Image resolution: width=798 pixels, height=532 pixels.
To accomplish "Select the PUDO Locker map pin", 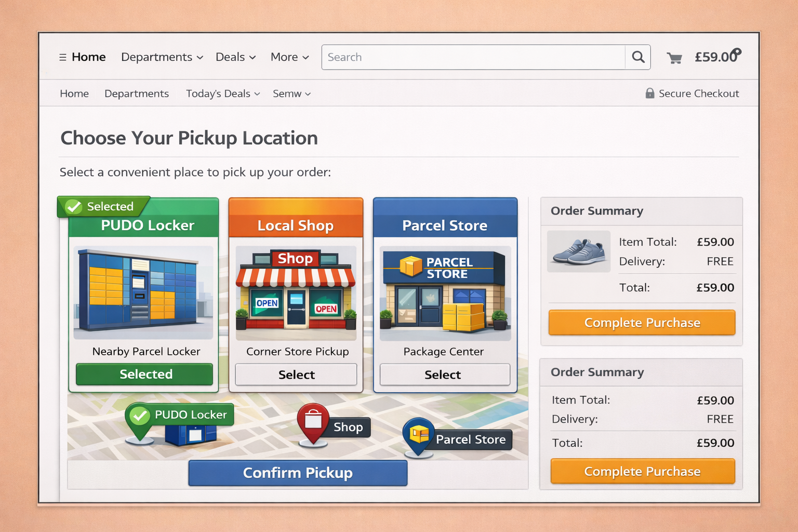I will point(139,419).
